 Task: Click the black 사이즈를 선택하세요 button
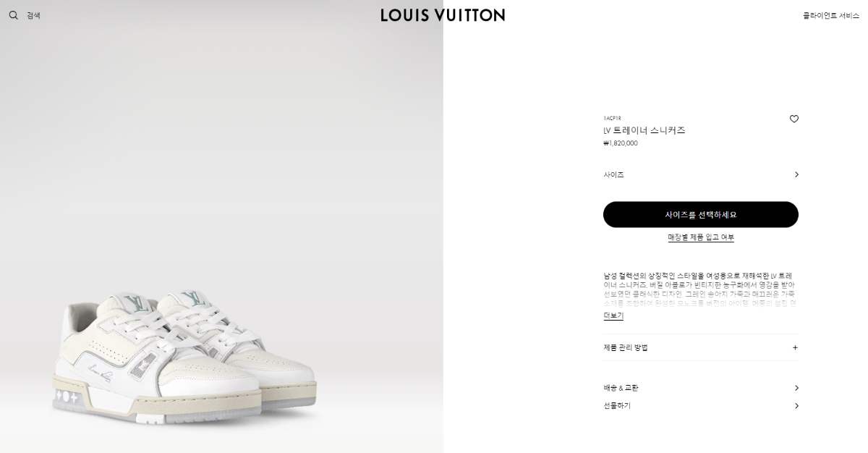tap(701, 214)
